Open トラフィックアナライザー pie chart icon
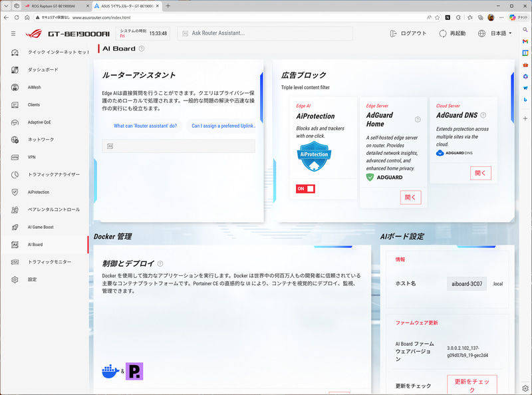Screen dimensions: 532x395 point(15,175)
